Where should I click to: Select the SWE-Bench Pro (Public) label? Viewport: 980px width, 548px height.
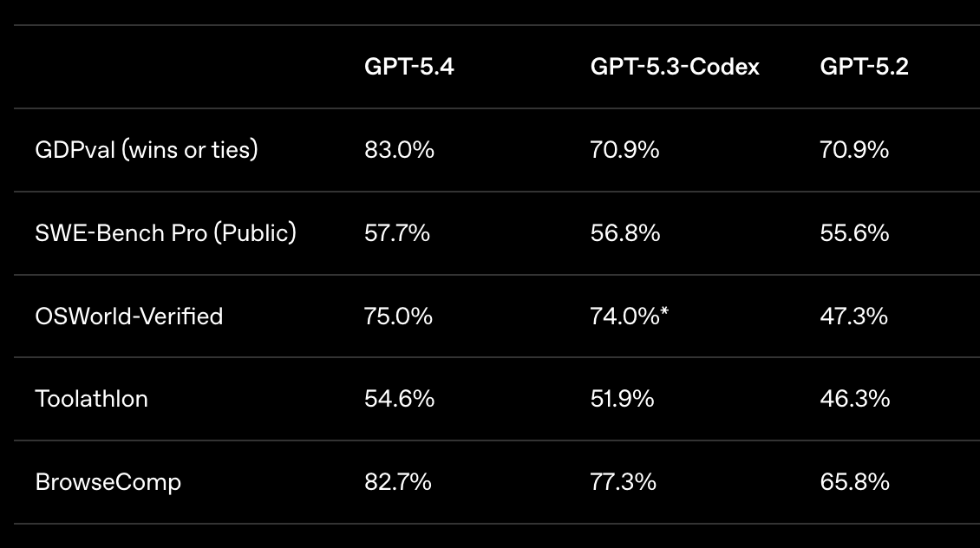[x=166, y=233]
